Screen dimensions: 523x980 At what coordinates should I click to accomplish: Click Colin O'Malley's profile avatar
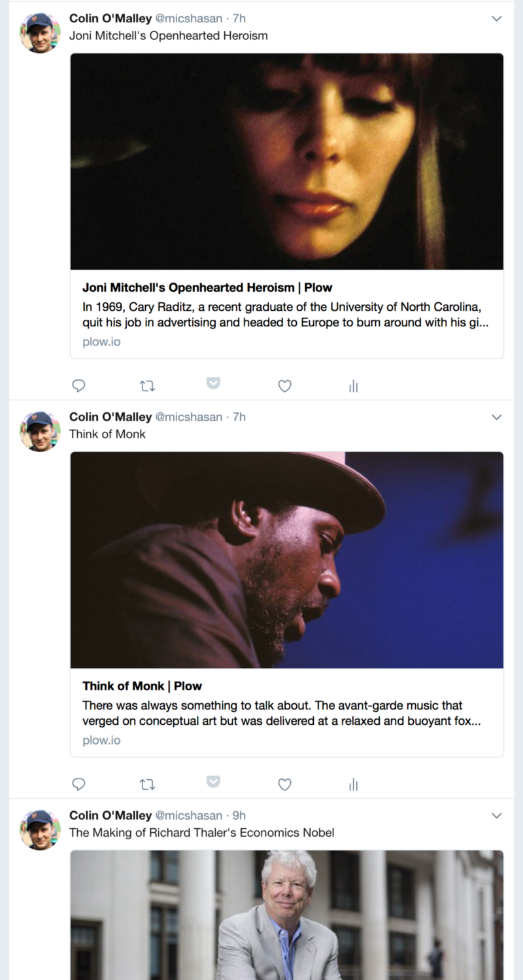click(39, 32)
